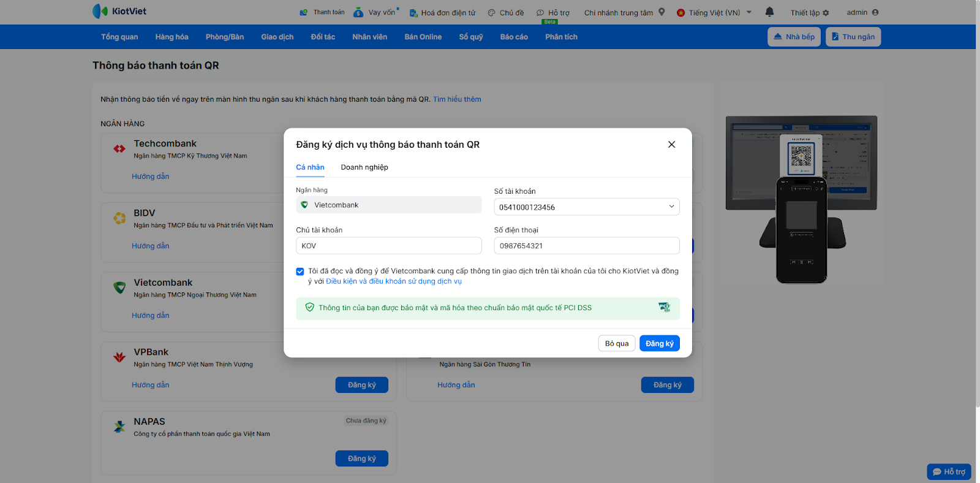Click the Vay vốn money bag icon

[358, 12]
